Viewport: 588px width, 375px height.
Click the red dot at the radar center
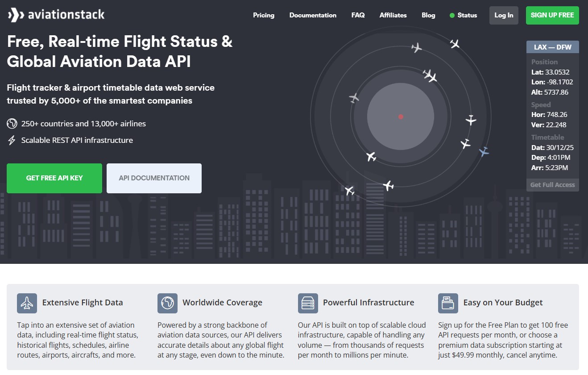click(401, 116)
